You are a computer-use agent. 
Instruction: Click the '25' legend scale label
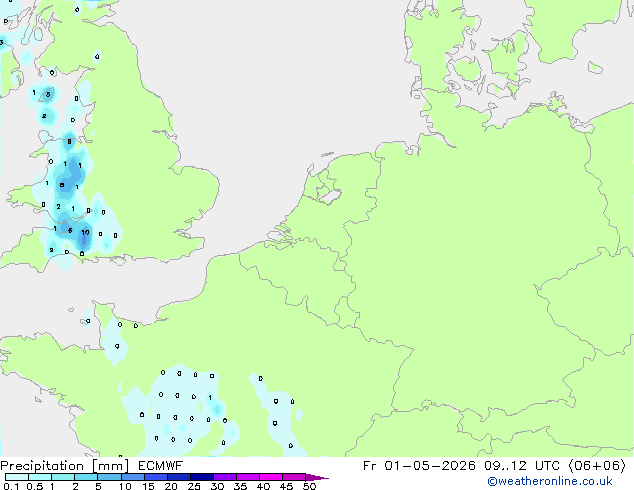pyautogui.click(x=194, y=486)
